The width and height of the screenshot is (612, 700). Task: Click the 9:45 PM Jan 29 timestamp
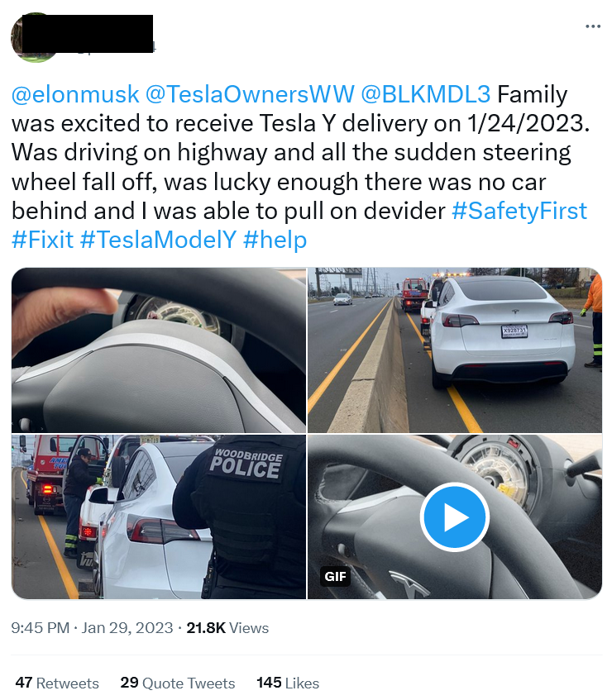coord(92,628)
